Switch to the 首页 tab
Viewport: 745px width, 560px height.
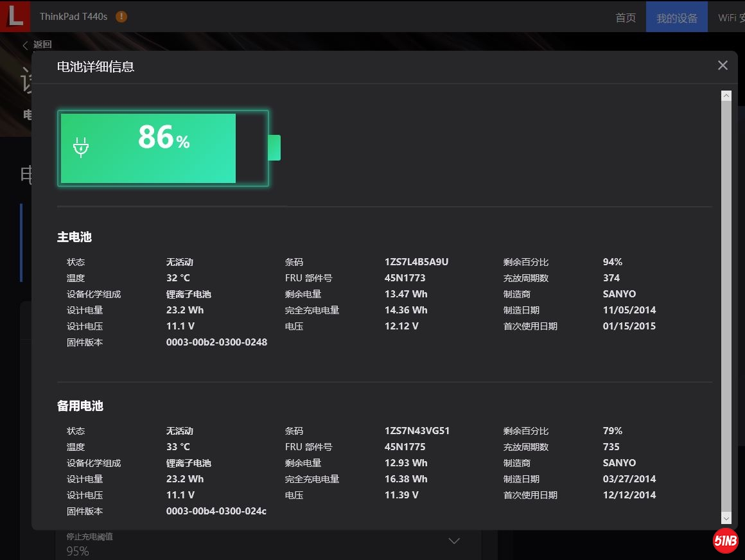point(626,17)
